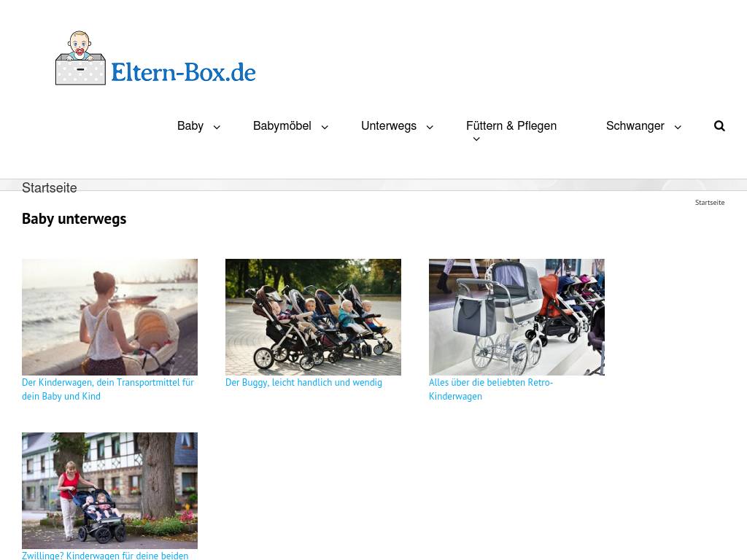Open the search magnifier icon
The height and width of the screenshot is (560, 747).
point(719,125)
